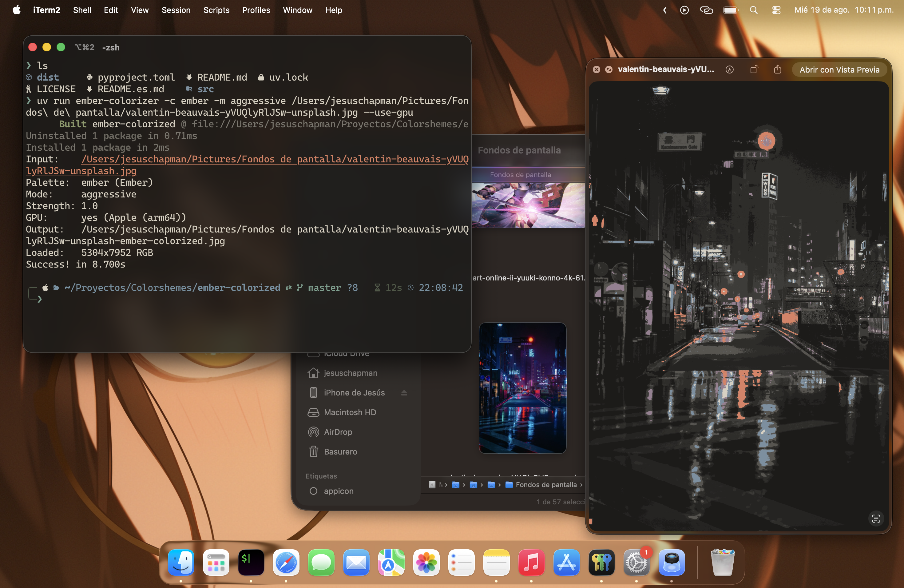The image size is (904, 588).
Task: Rotate the image in Quick Look window
Action: coord(754,70)
